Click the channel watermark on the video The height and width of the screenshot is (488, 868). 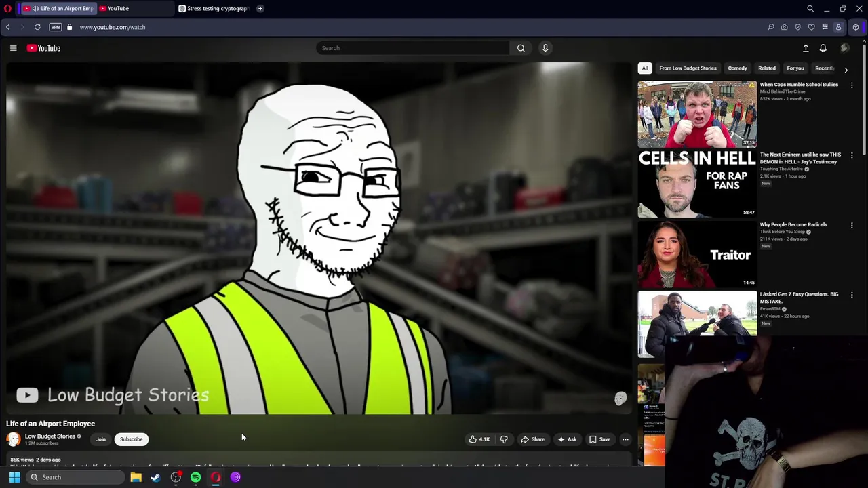tap(620, 399)
